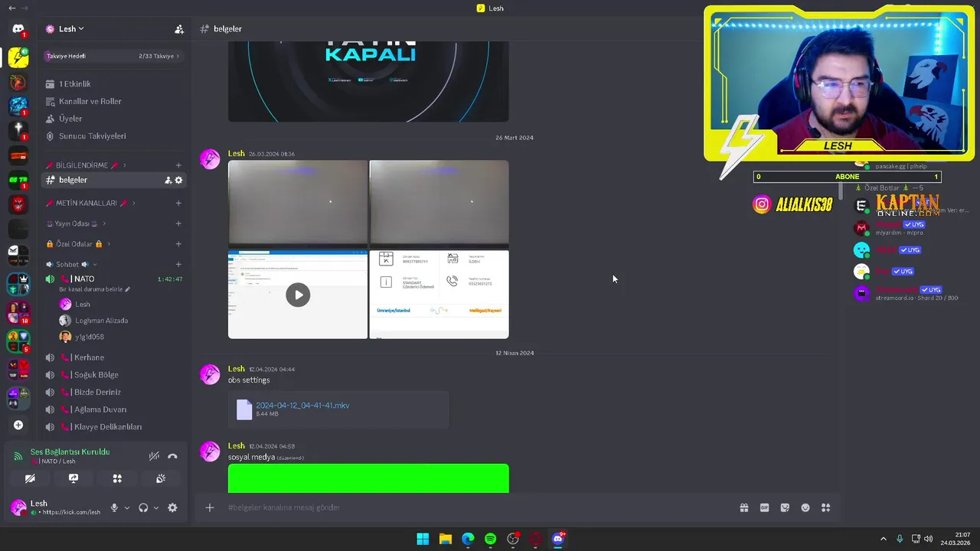Open microphone input options arrow
This screenshot has width=980, height=551.
click(127, 508)
